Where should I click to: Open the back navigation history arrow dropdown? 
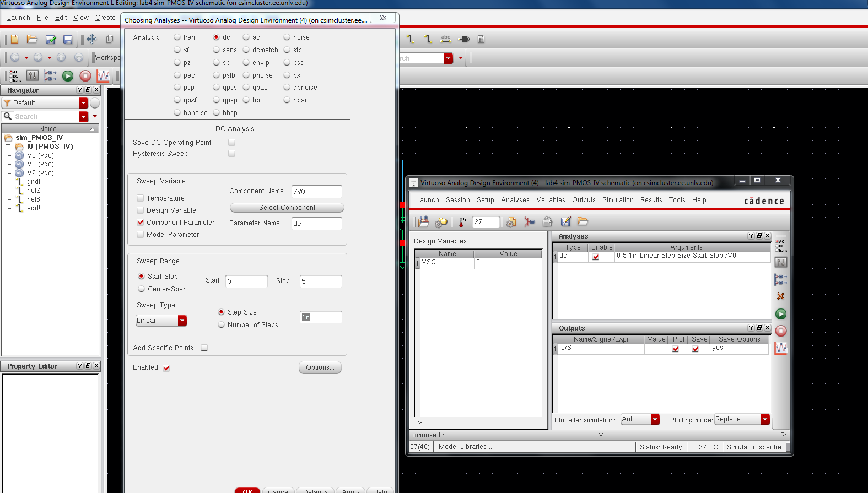coord(26,57)
